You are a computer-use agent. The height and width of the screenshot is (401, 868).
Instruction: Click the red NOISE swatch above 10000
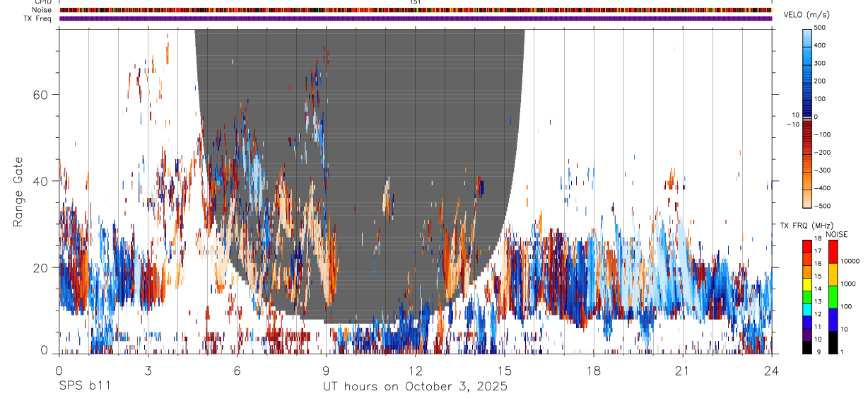pos(832,252)
